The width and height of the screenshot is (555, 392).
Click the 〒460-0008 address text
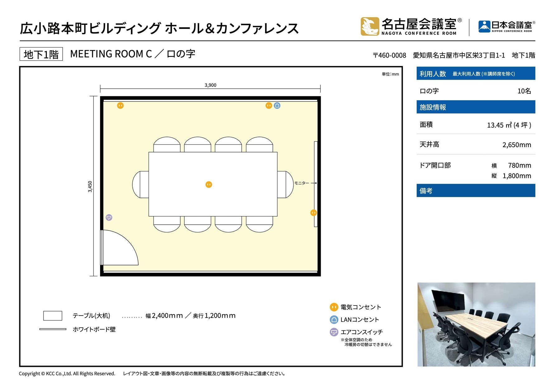[389, 55]
